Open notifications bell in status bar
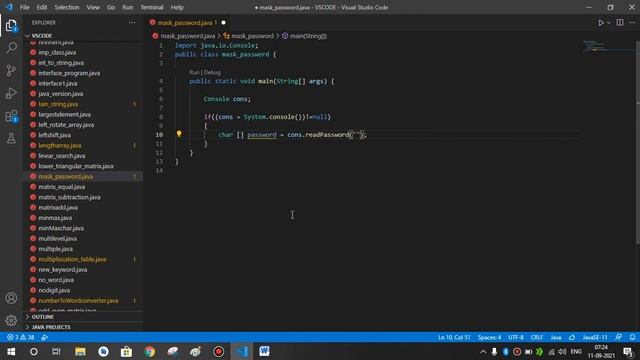 632,337
